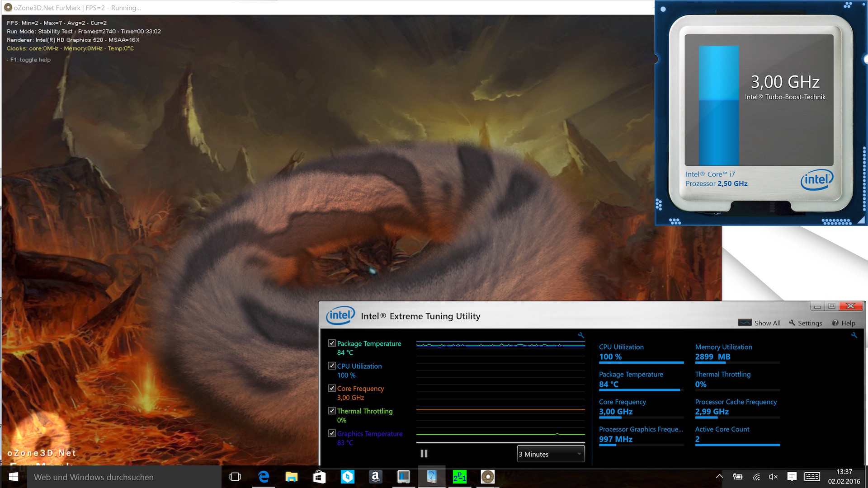Click the muted volume tray icon
This screenshot has height=488, width=868.
(774, 477)
